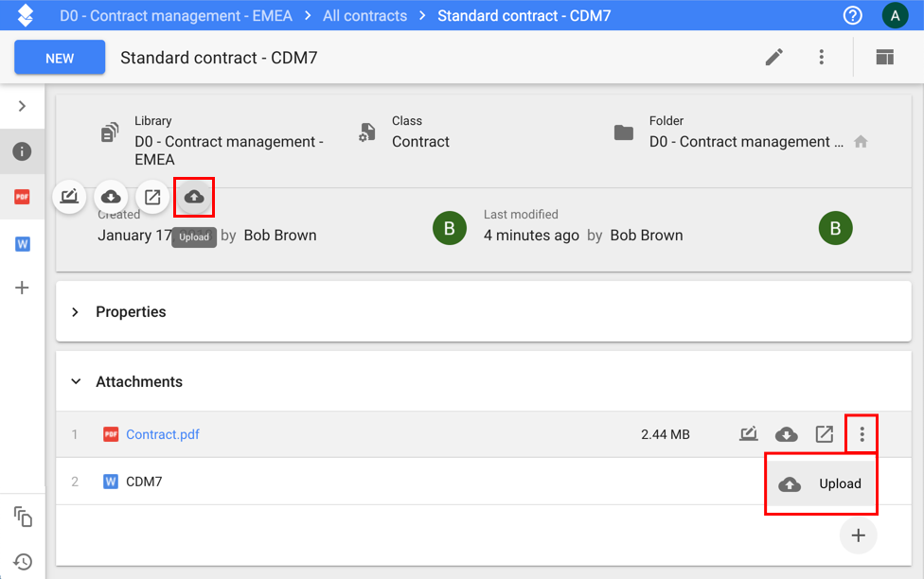Open the help question mark icon
924x579 pixels.
852,15
